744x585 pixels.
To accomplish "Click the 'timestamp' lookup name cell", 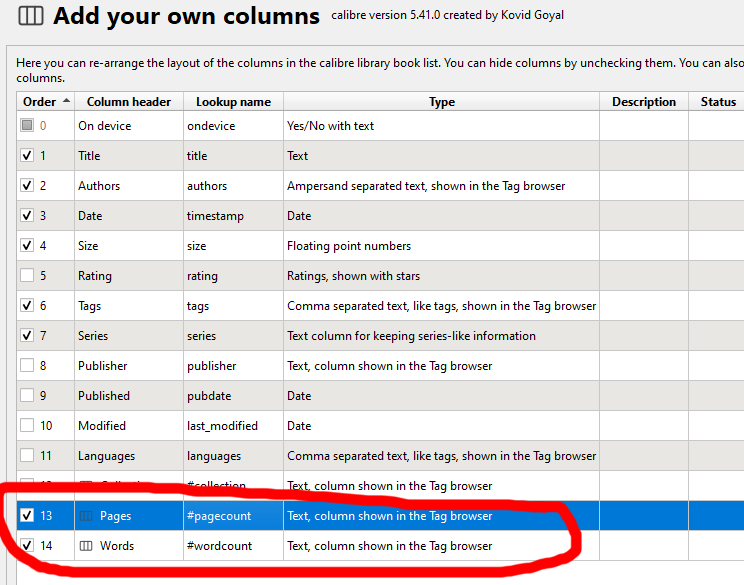I will click(233, 216).
